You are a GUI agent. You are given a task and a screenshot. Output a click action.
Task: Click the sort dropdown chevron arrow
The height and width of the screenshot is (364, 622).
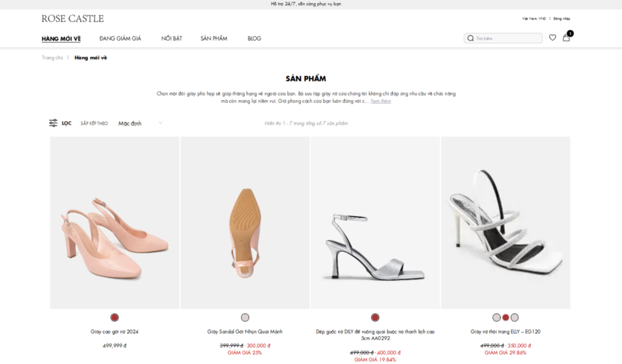click(x=160, y=123)
